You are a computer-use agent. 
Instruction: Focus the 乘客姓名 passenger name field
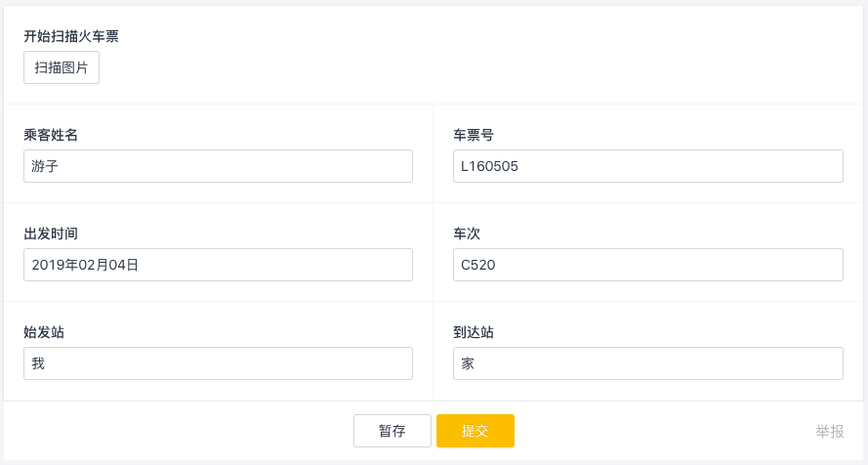218,166
